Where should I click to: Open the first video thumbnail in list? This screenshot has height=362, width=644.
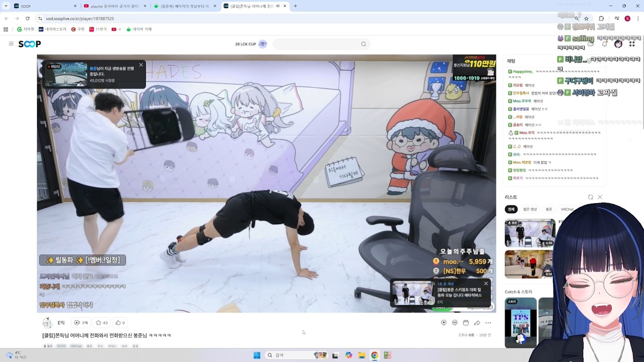(x=530, y=233)
